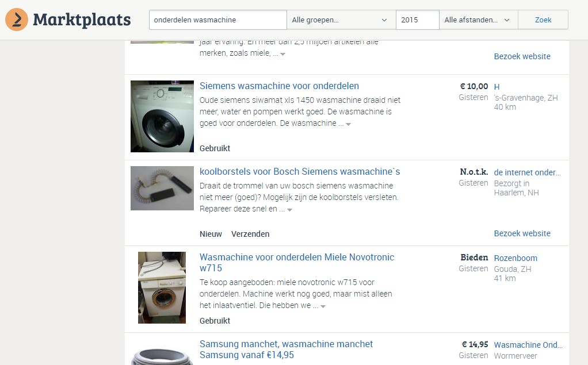Viewport: 588px width, 365px height.
Task: Focus the 'onderdelen wasmachine' search field
Action: pos(218,20)
